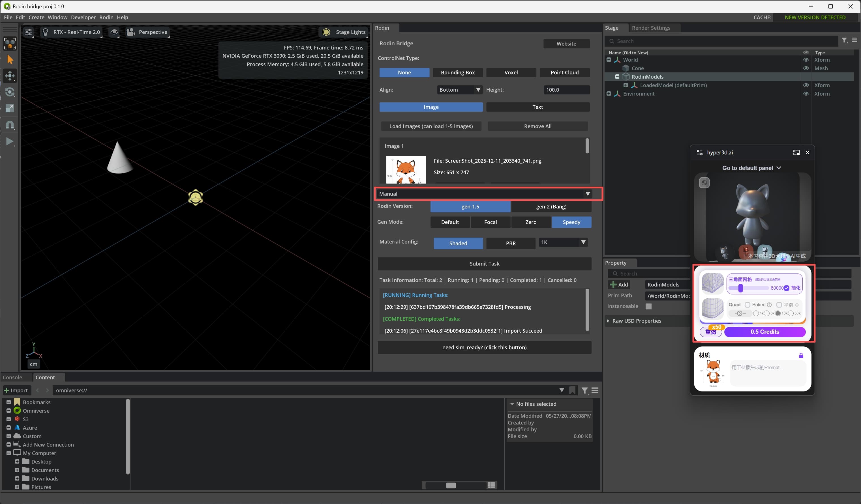This screenshot has width=861, height=504.
Task: Click the Baked help question mark
Action: click(x=769, y=305)
